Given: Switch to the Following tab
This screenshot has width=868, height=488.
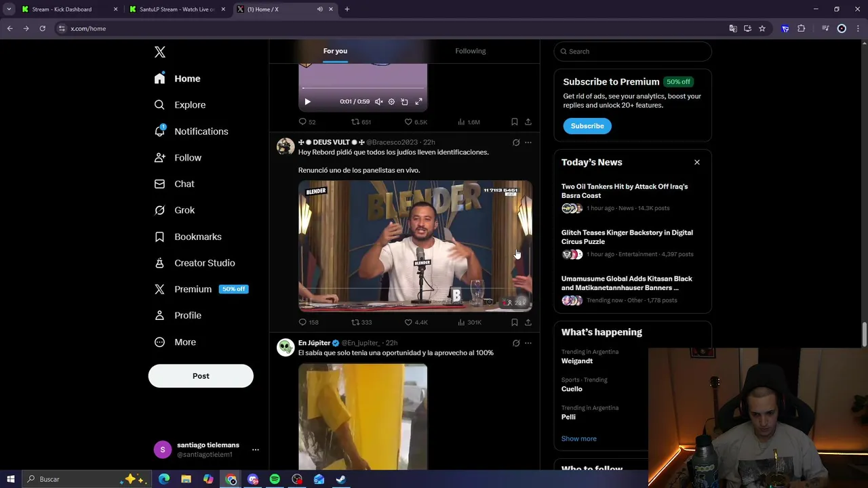Looking at the screenshot, I should point(471,51).
